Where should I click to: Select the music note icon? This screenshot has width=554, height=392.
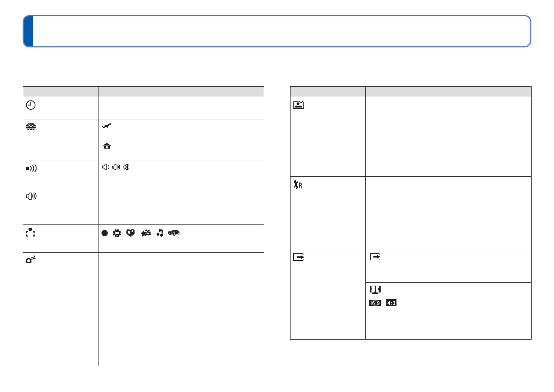click(x=160, y=233)
